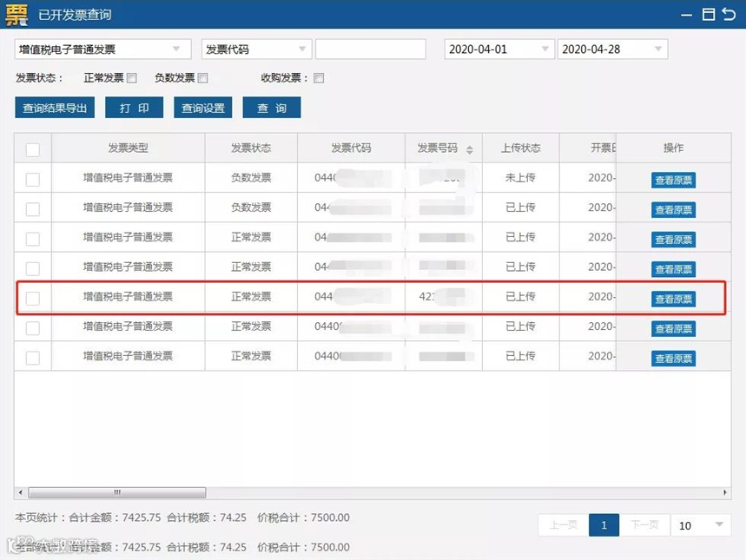The width and height of the screenshot is (746, 560).
Task: Click 查看原票 in the highlighted row
Action: coord(673,299)
